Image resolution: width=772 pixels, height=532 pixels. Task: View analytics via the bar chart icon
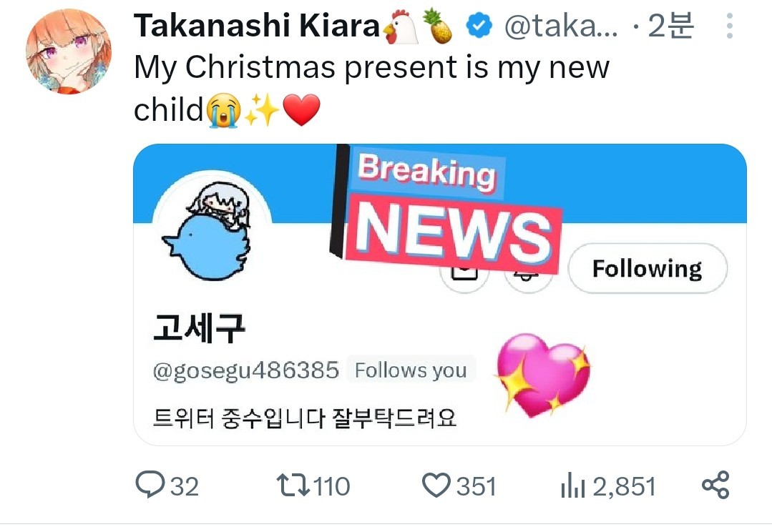tap(572, 484)
